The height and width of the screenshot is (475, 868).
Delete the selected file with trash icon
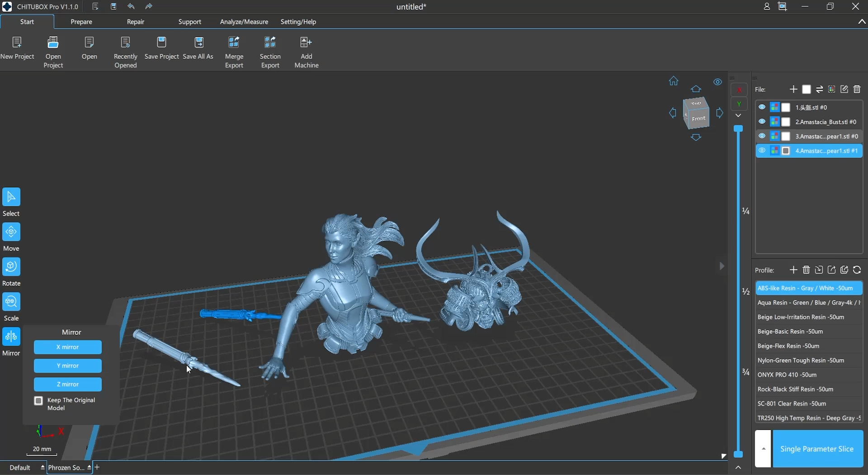pos(857,90)
